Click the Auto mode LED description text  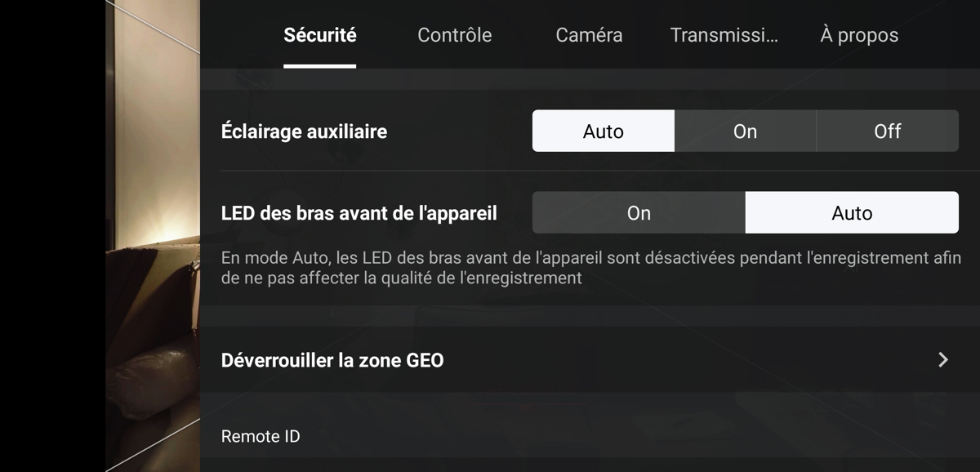point(590,268)
